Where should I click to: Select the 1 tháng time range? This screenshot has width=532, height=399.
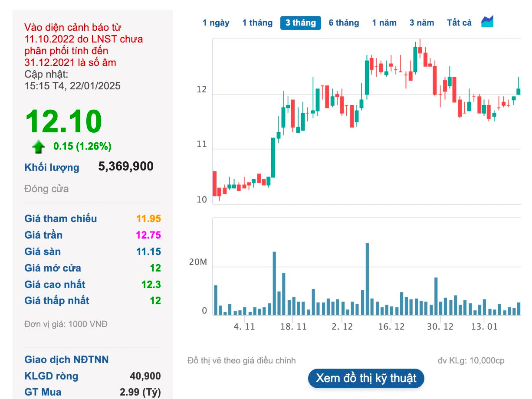(x=257, y=23)
